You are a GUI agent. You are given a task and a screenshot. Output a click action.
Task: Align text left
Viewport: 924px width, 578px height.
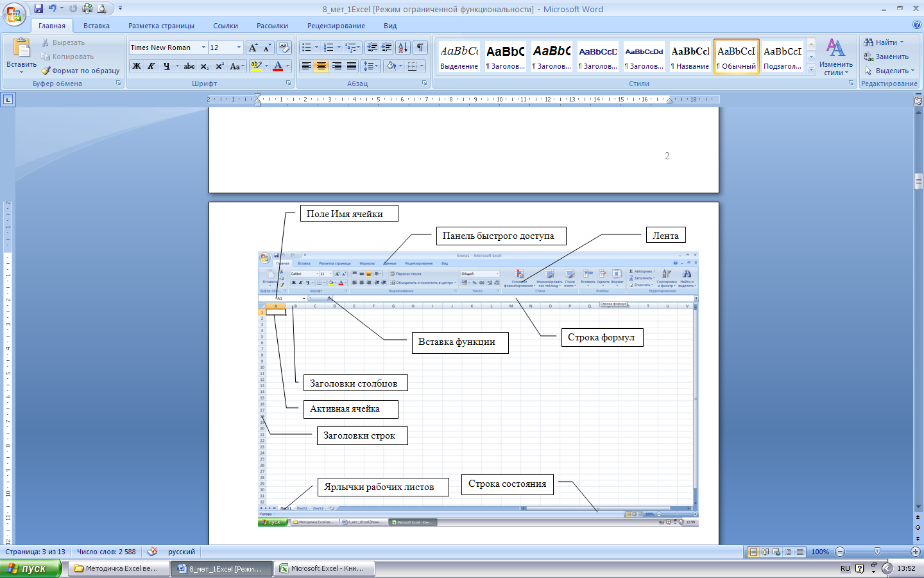pos(307,66)
